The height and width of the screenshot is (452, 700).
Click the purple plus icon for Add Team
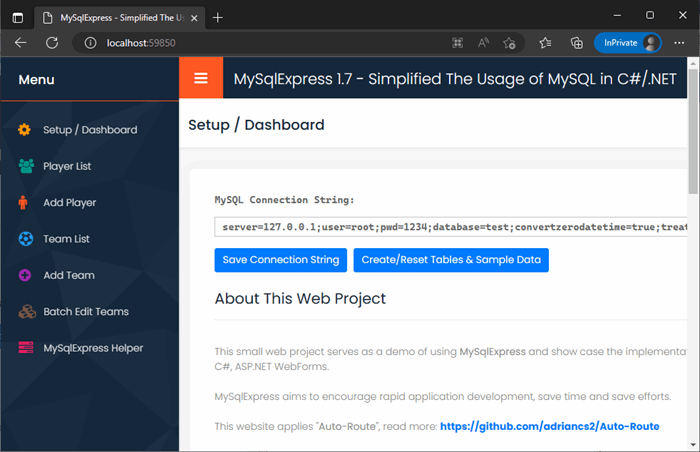(x=25, y=275)
